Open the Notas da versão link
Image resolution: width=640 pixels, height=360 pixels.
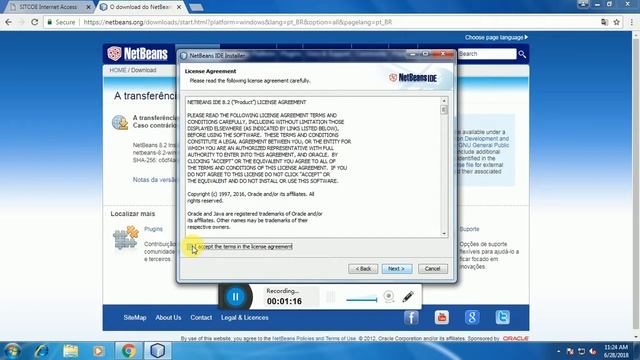tap(155, 180)
